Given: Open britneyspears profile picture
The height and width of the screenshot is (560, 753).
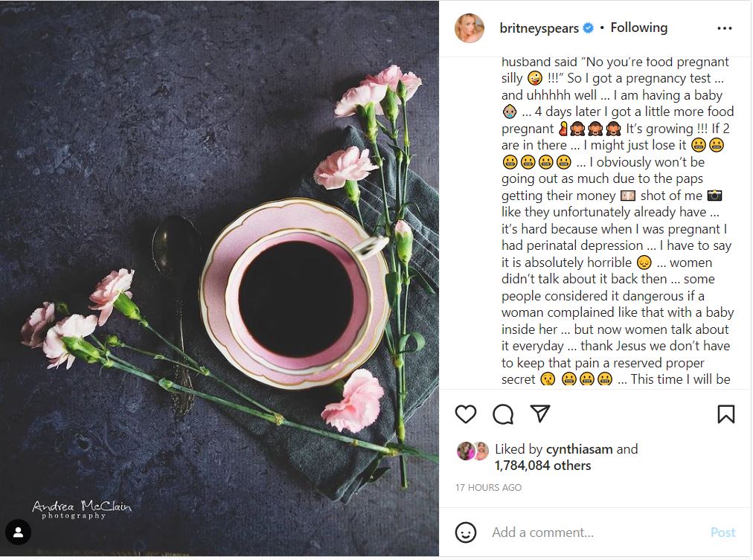Looking at the screenshot, I should (x=470, y=28).
